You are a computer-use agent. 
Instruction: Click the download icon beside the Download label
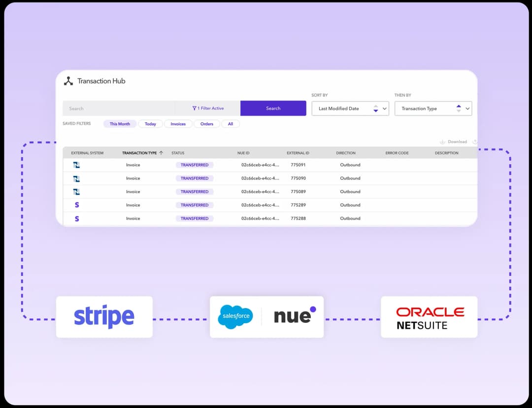(x=442, y=141)
